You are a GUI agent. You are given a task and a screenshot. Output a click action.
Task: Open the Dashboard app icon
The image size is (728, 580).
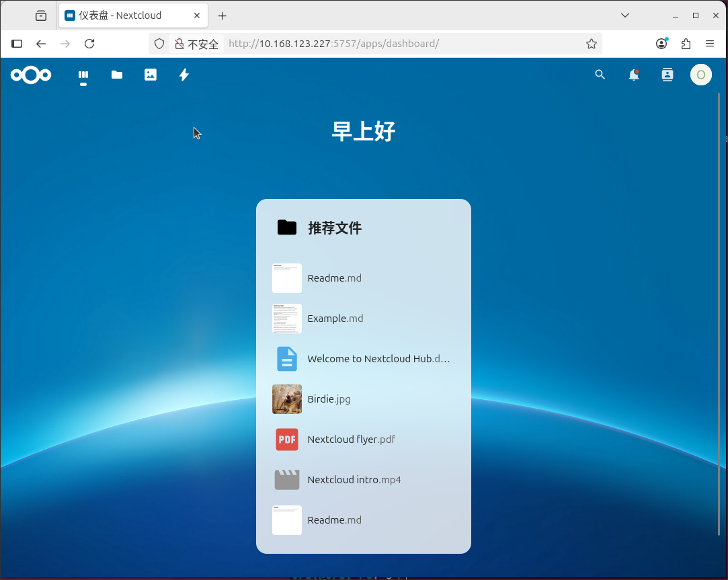[83, 75]
